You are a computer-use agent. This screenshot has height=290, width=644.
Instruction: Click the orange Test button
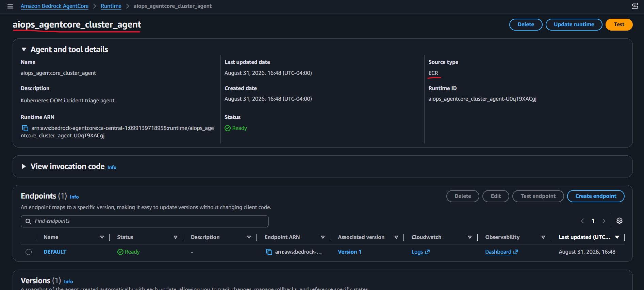pyautogui.click(x=619, y=24)
